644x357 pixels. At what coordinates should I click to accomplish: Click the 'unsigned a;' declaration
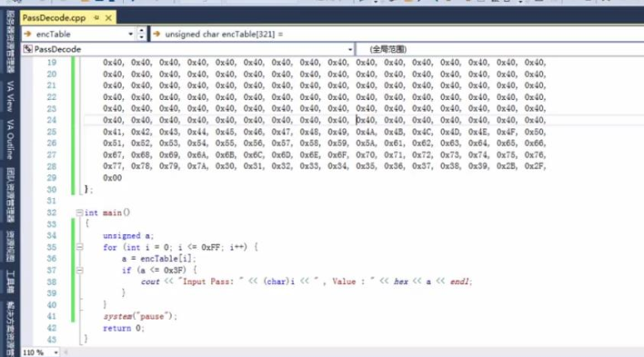pyautogui.click(x=128, y=236)
